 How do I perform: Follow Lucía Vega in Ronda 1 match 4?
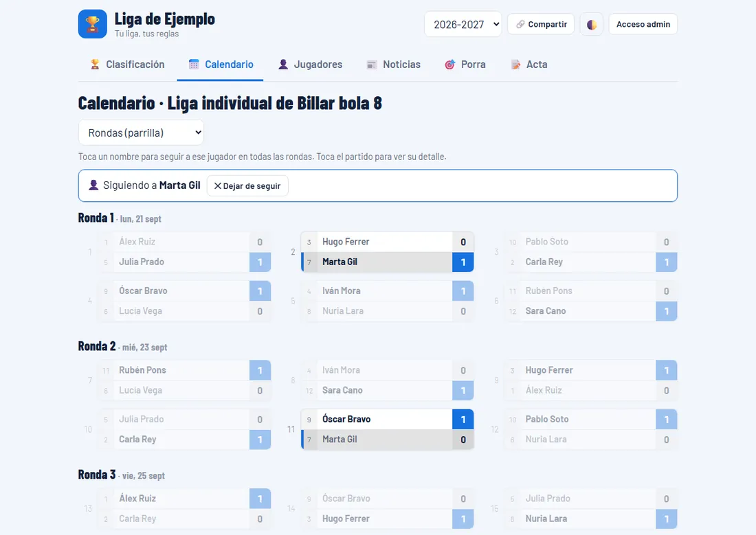[140, 311]
